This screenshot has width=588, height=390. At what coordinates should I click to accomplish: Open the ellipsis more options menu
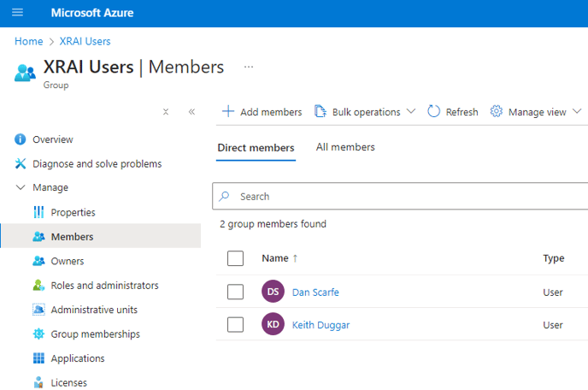tap(249, 67)
